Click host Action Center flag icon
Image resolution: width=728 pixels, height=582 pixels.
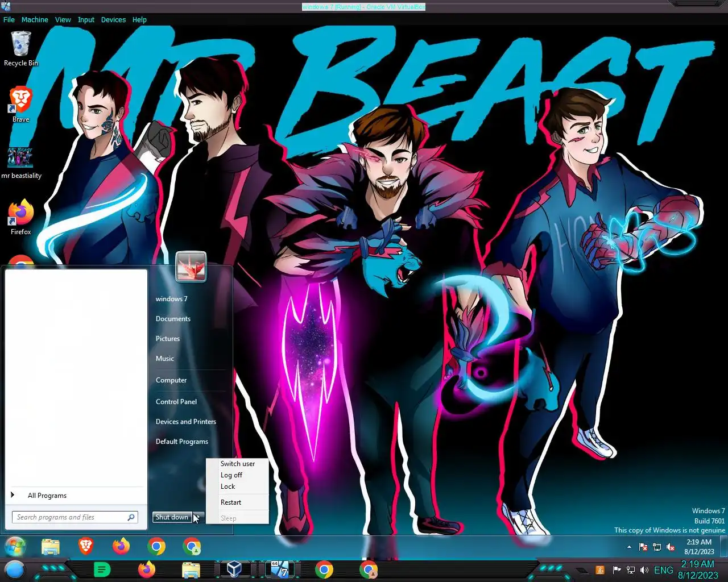coord(617,570)
